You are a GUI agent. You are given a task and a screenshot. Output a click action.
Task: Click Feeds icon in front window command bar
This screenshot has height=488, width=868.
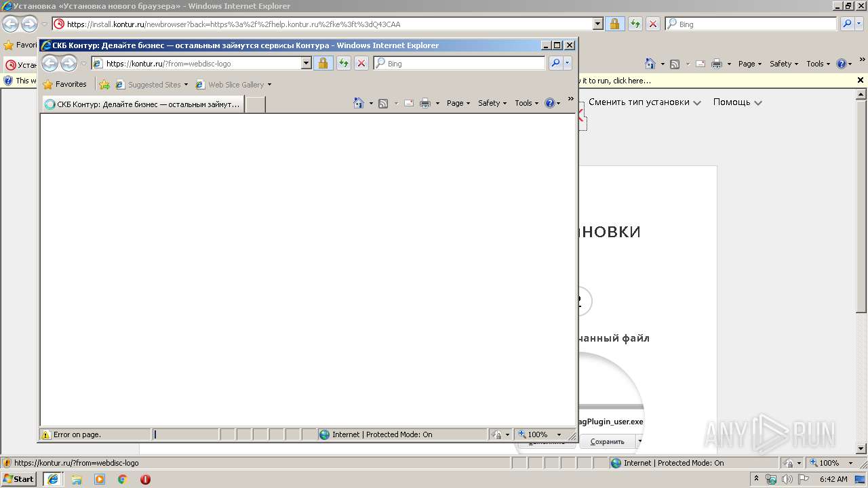(383, 103)
